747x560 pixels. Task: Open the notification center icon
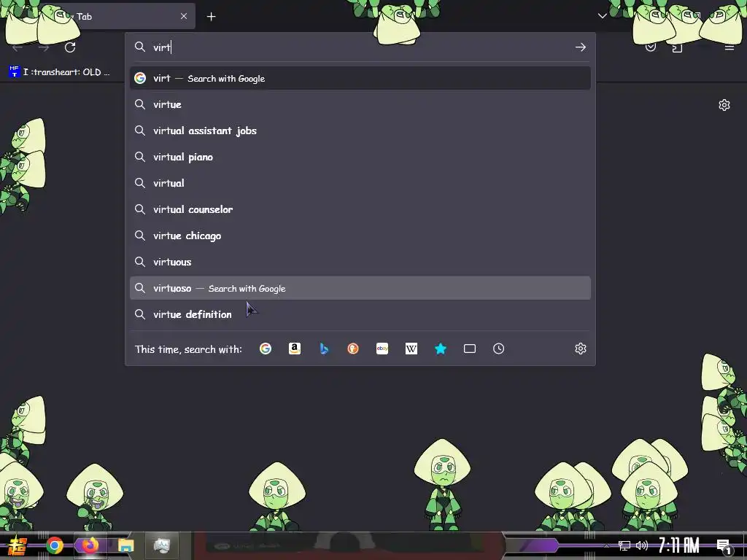pyautogui.click(x=724, y=547)
